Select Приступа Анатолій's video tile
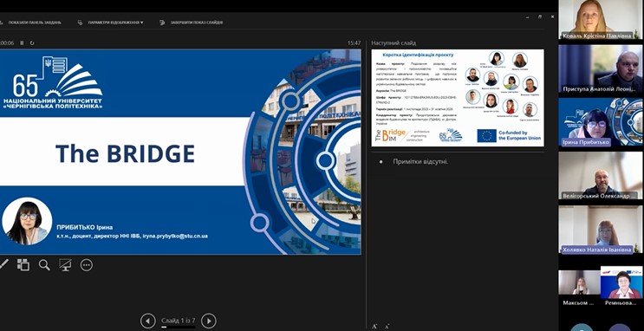The height and width of the screenshot is (331, 644). coord(601,68)
